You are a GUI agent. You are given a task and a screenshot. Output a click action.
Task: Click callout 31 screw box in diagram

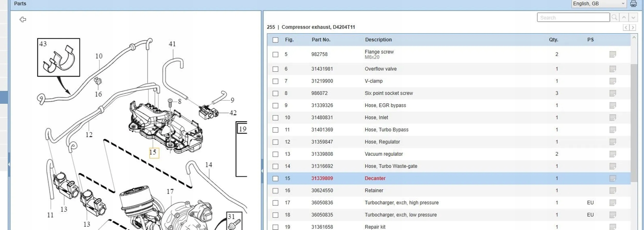click(234, 221)
